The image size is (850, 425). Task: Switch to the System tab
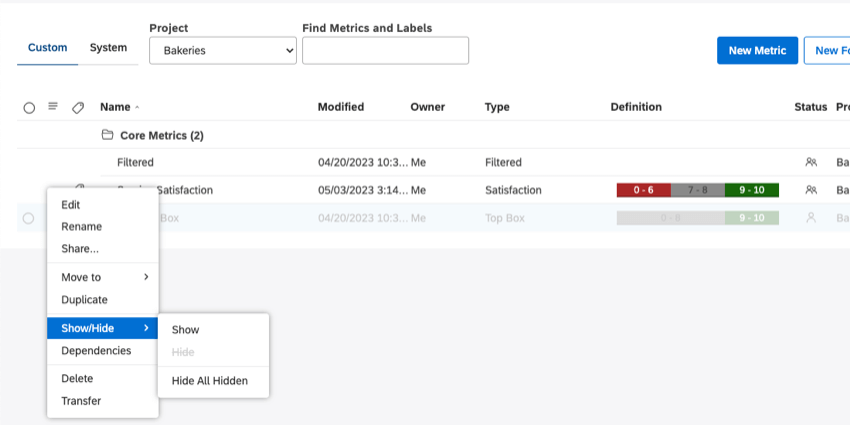(x=108, y=48)
